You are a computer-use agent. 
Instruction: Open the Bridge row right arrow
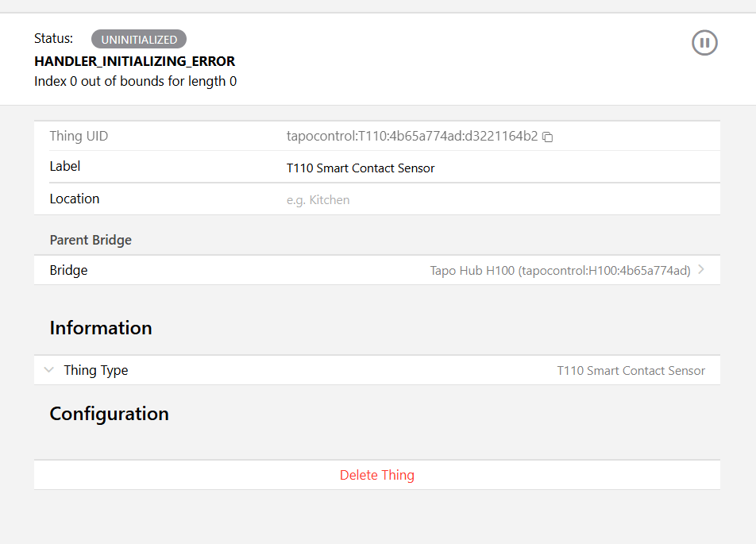tap(701, 270)
